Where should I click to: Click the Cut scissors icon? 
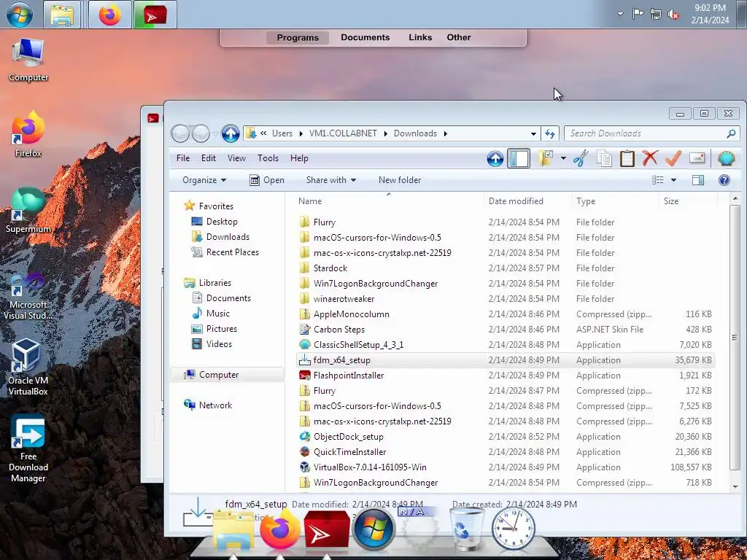tap(581, 158)
